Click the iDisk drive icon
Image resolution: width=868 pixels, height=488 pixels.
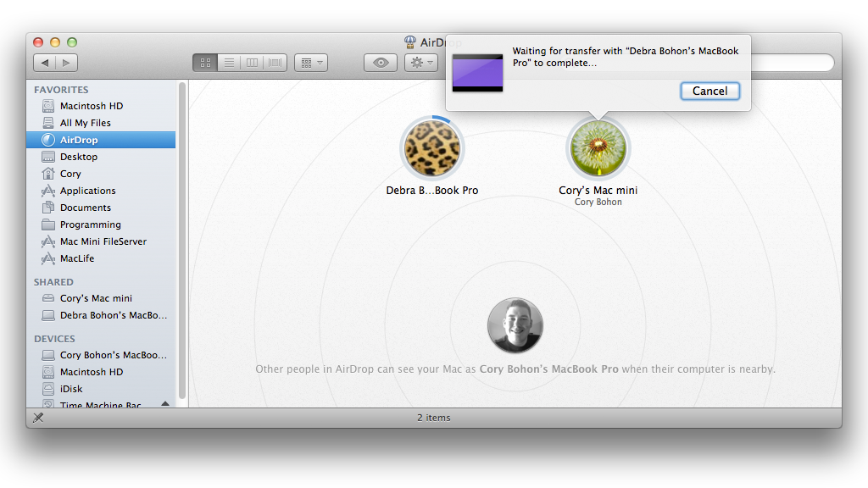(48, 389)
